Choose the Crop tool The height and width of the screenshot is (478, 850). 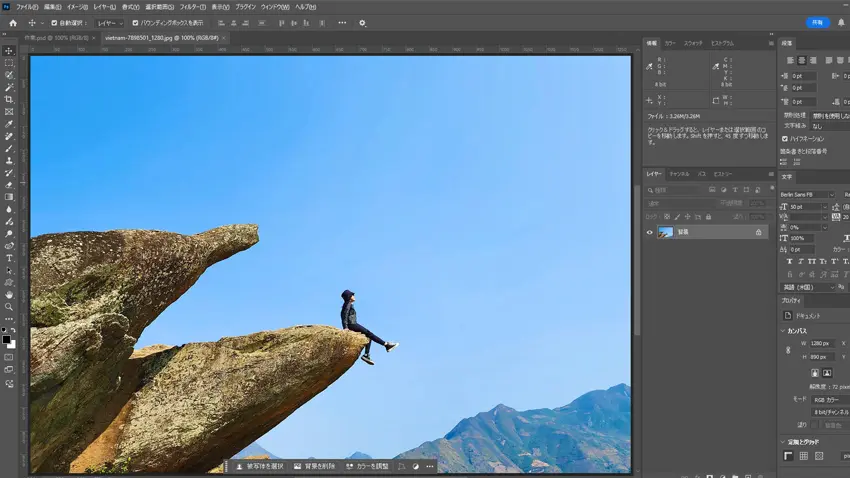[9, 100]
